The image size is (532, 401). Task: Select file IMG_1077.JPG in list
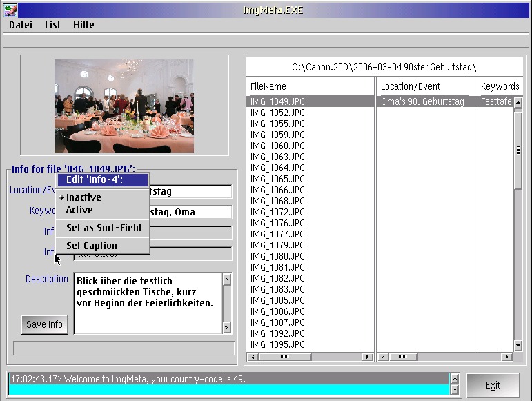(x=310, y=234)
